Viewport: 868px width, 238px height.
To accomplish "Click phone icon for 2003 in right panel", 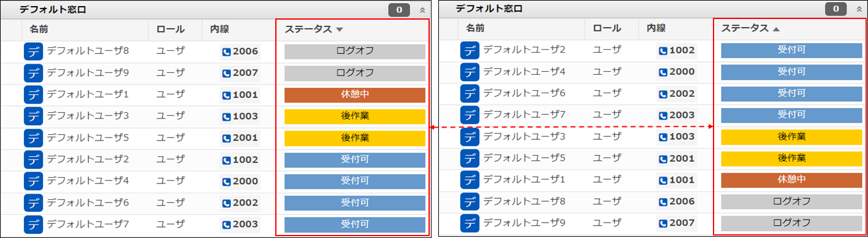I will (663, 116).
